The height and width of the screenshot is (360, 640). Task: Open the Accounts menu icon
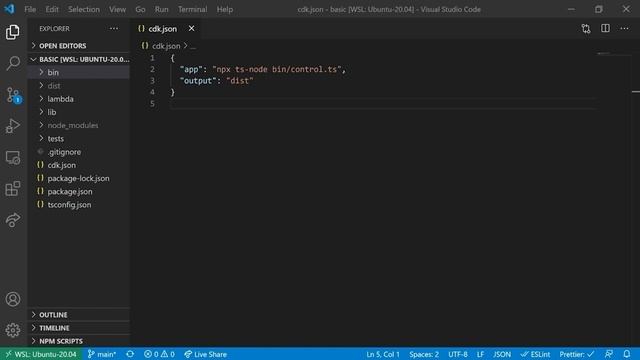tap(13, 299)
